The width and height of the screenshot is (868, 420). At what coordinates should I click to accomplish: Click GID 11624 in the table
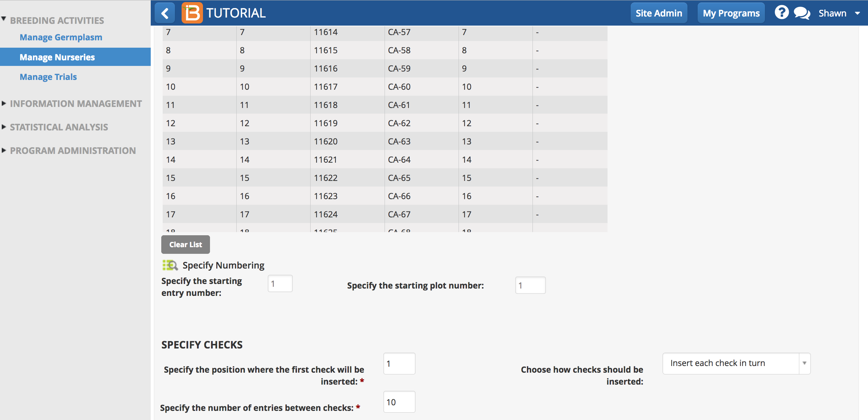(326, 214)
